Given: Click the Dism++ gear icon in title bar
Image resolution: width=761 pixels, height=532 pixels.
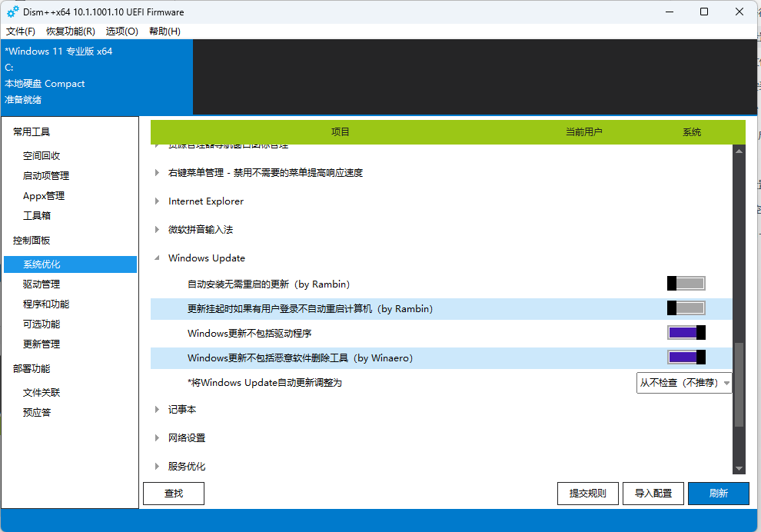Looking at the screenshot, I should coord(13,12).
